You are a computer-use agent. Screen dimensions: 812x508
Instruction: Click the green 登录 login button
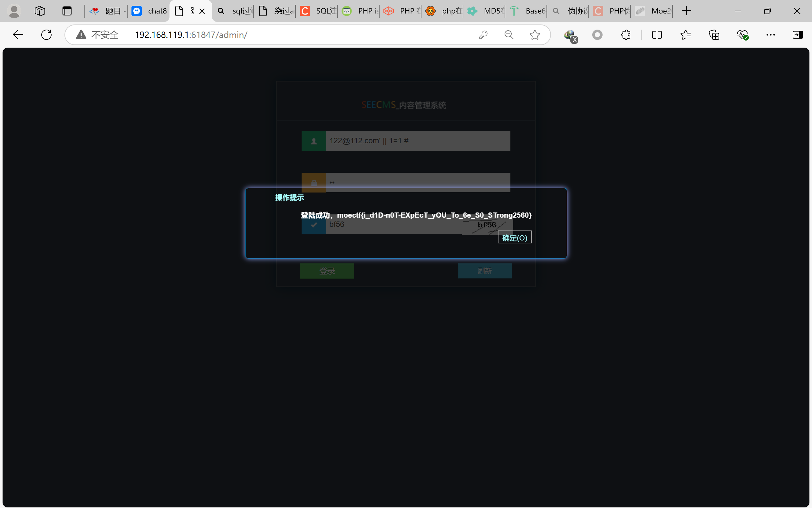coord(327,271)
